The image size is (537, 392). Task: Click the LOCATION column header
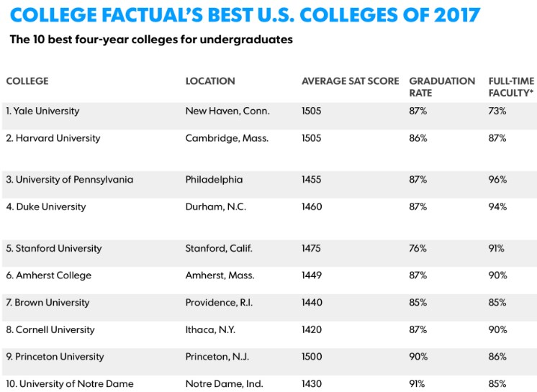point(210,81)
